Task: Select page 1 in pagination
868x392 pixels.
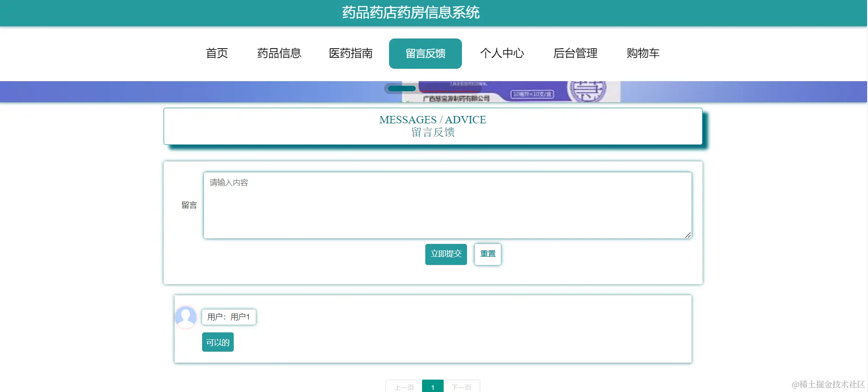Action: click(x=433, y=387)
